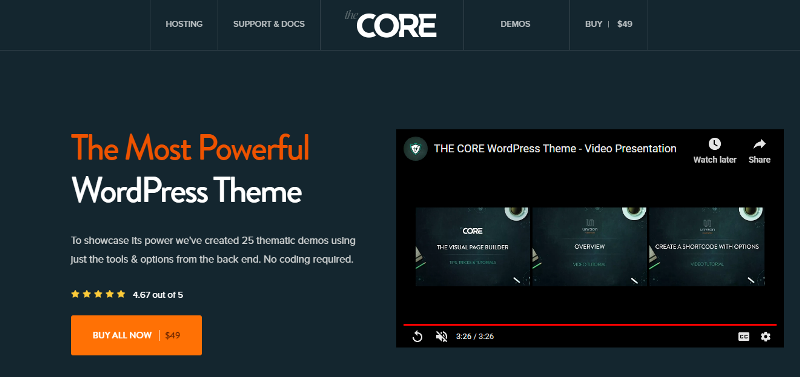Open the Hosting menu item
Screen dimensions: 800x377
point(184,24)
